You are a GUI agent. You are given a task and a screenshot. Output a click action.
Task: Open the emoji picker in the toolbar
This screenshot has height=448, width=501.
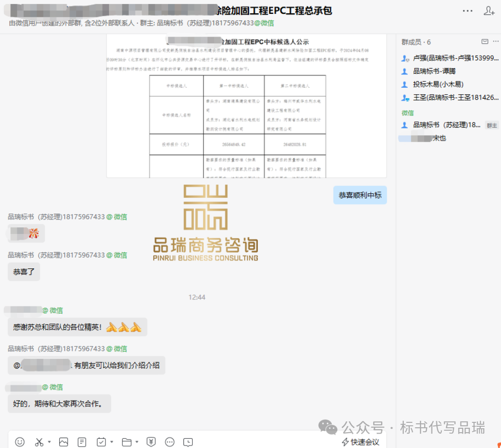coord(20,442)
